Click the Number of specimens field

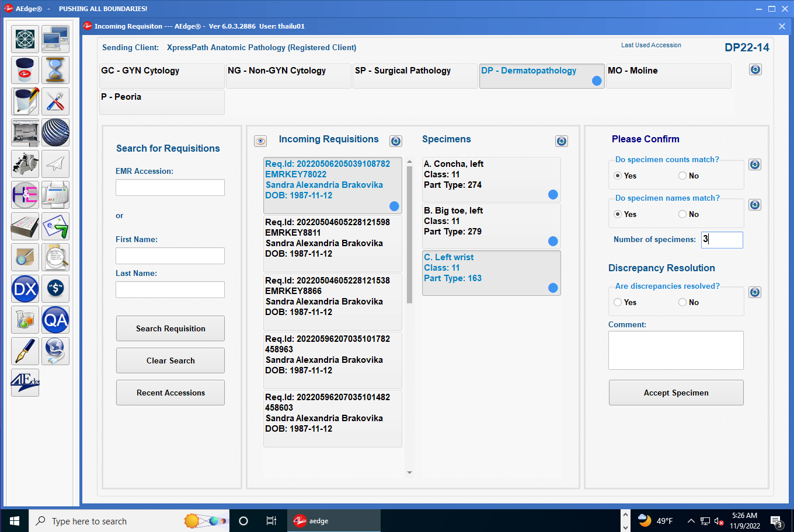[x=722, y=240]
